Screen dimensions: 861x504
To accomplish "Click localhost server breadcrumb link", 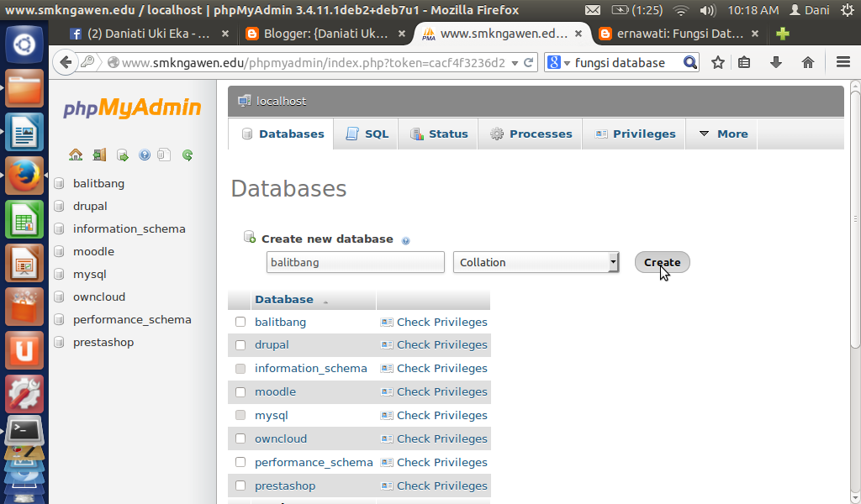I will pos(281,101).
